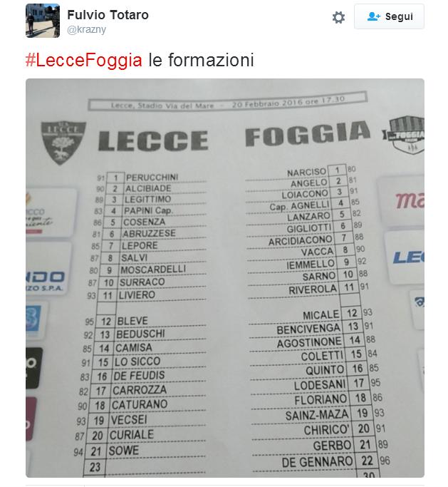Click the stadium and date header line

point(228,103)
